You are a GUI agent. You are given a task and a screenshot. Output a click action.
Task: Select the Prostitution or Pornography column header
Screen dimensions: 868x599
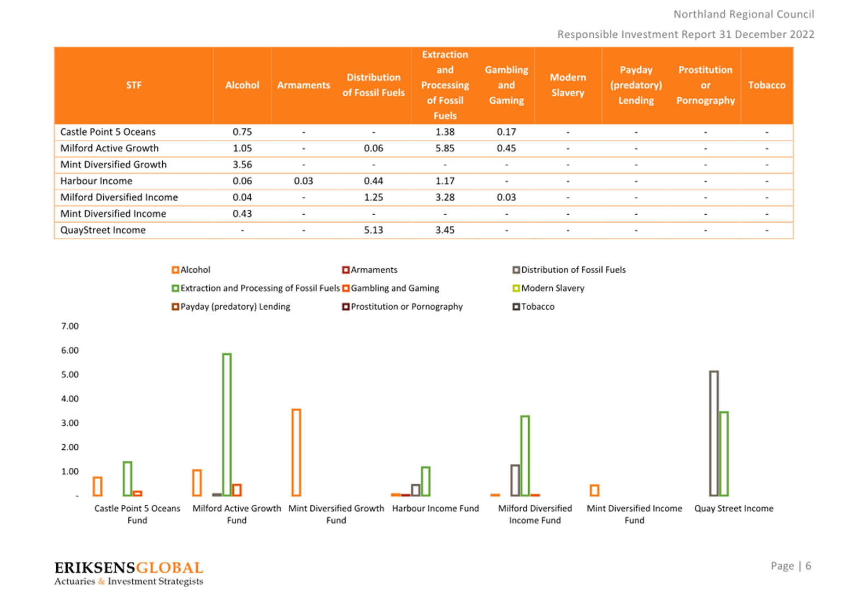(706, 85)
